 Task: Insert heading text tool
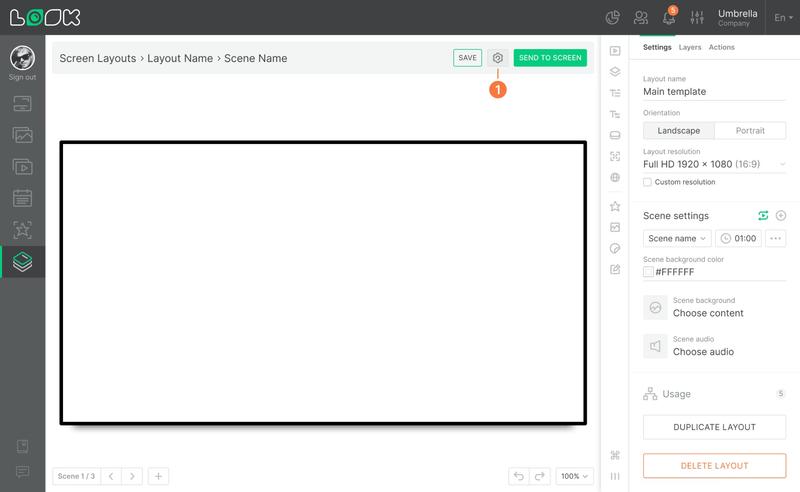click(x=615, y=93)
